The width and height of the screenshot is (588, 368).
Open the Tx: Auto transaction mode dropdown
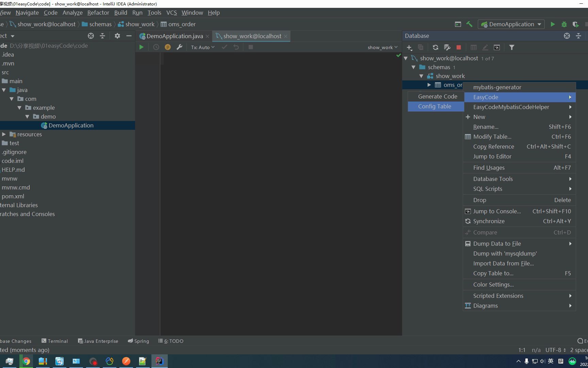coord(203,47)
